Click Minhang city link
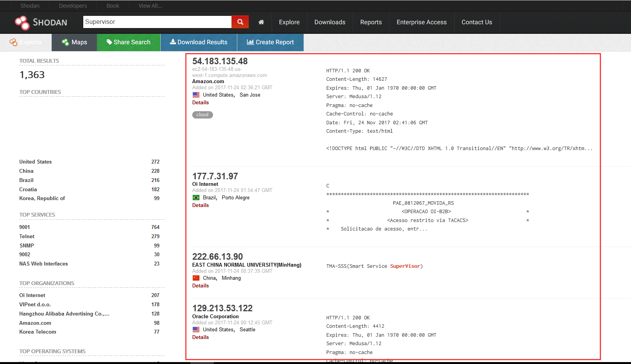631x364 pixels. 231,278
